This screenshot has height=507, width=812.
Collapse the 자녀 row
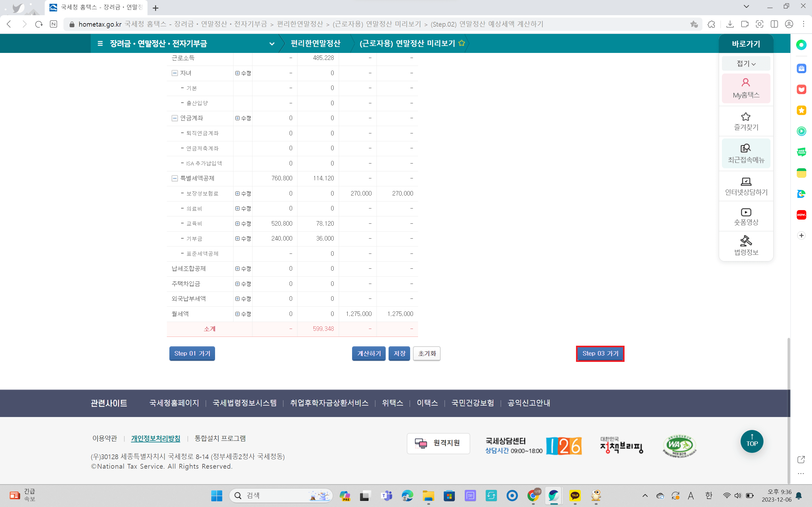174,73
